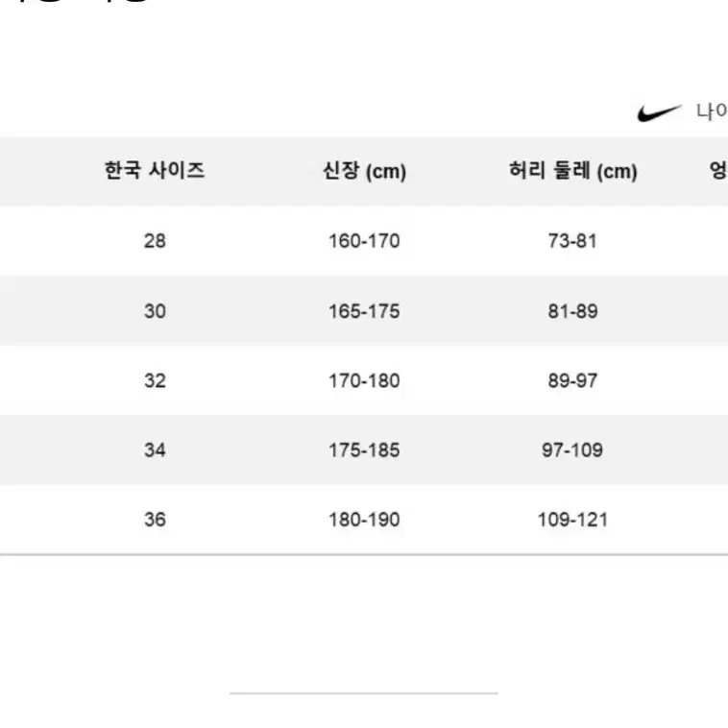Click the 175-185 height cell
The height and width of the screenshot is (728, 728).
364,449
